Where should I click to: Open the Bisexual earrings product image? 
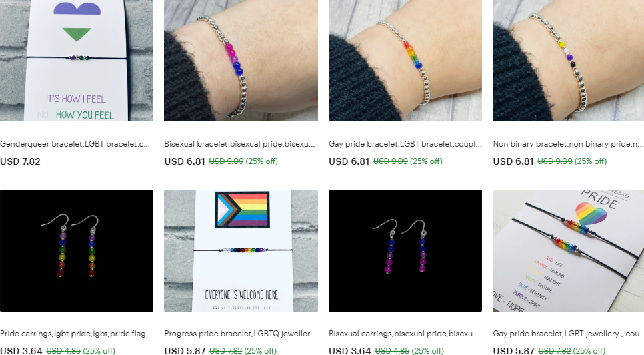(405, 250)
